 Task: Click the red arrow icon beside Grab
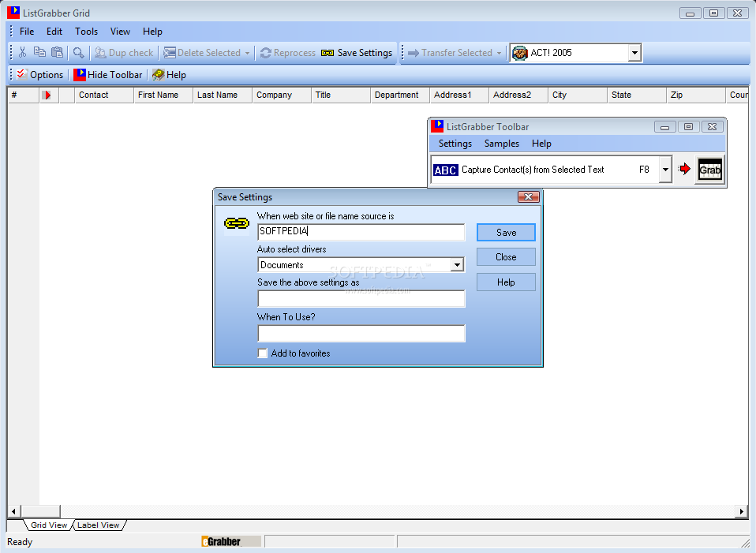[x=684, y=170]
